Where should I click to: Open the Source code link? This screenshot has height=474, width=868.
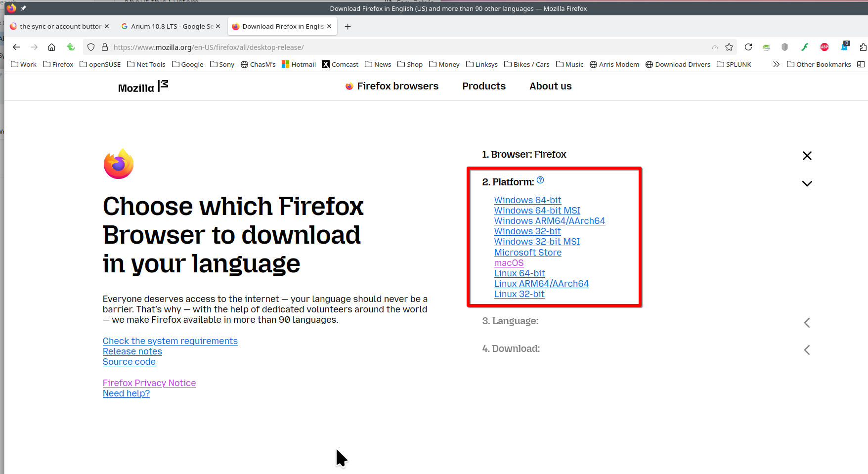click(x=129, y=362)
